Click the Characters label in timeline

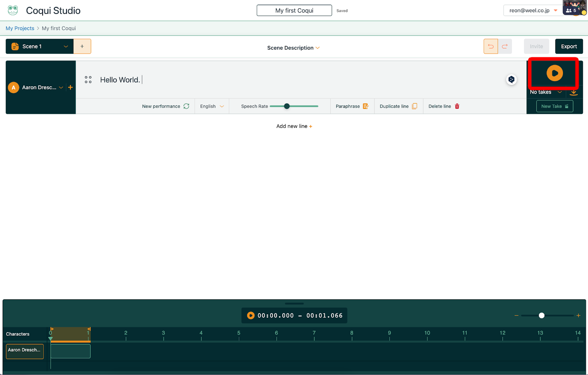click(x=18, y=334)
